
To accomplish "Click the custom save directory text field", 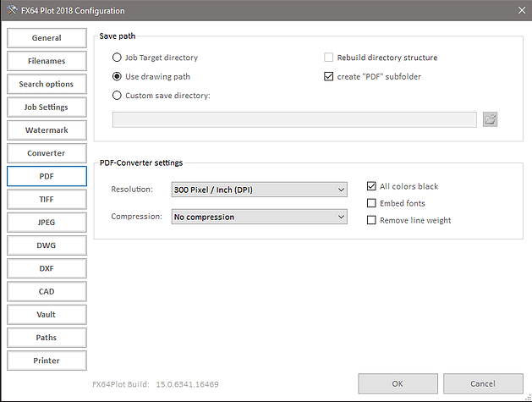I will tap(294, 120).
